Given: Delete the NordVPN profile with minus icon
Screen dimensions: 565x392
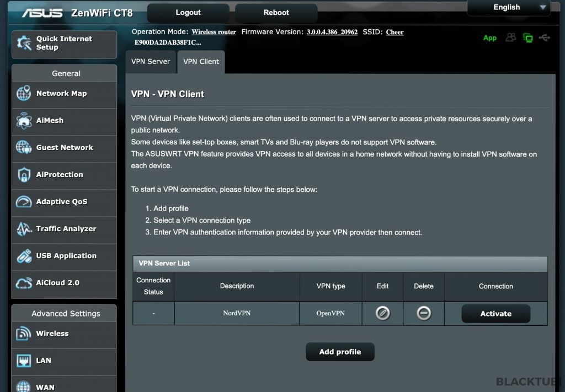Looking at the screenshot, I should (x=424, y=313).
